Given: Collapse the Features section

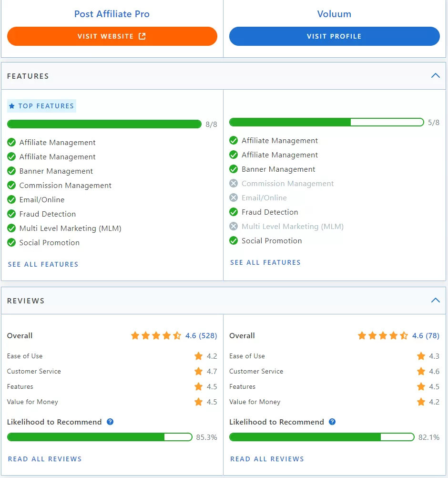Looking at the screenshot, I should [x=435, y=75].
